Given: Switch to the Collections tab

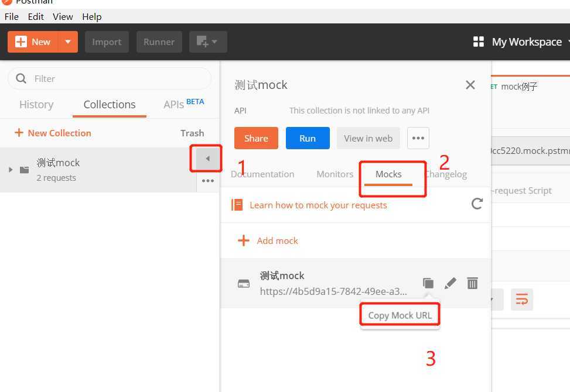Looking at the screenshot, I should point(110,105).
